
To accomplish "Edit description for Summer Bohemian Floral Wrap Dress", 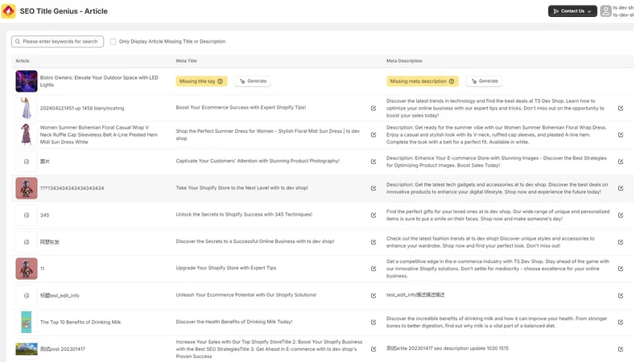I will (x=620, y=134).
